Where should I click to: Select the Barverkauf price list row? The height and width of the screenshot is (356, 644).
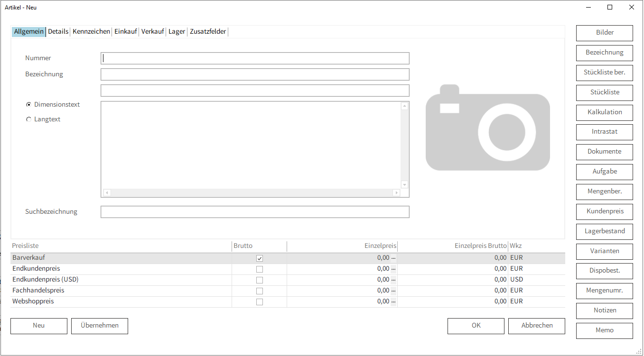[288, 258]
